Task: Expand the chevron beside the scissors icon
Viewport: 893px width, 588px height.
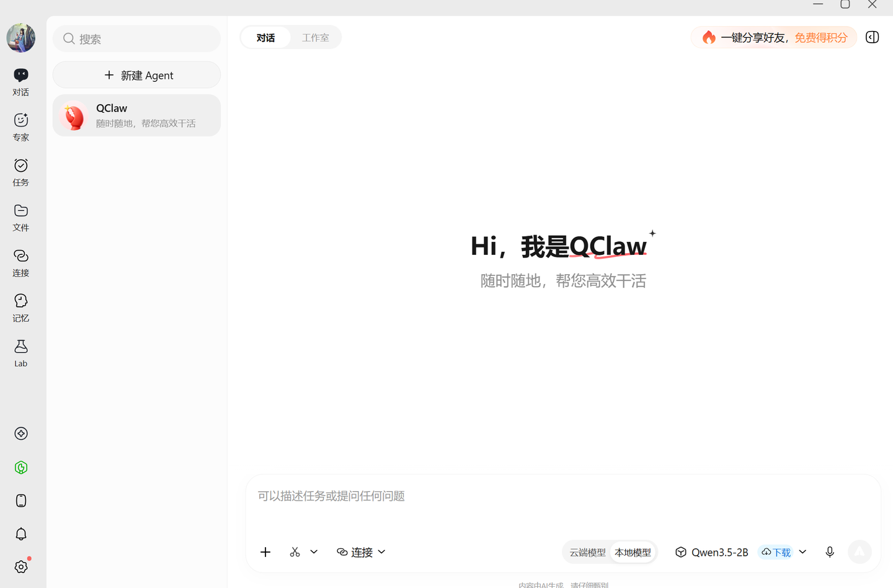Action: 314,552
